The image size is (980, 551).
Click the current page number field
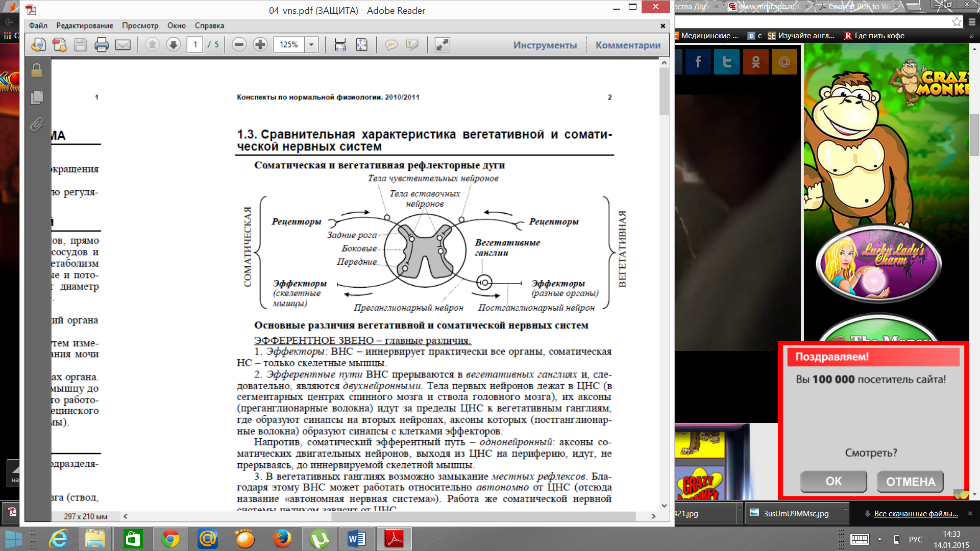coord(195,45)
